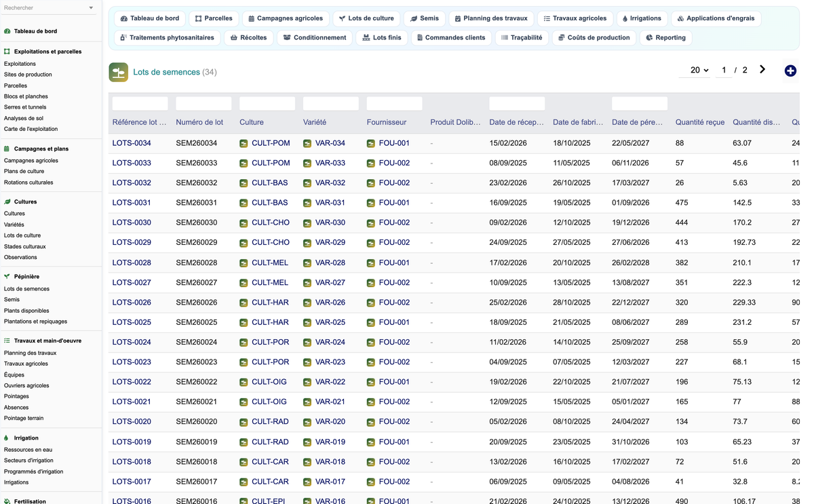814x504 pixels.
Task: Open the Reporting tab
Action: coord(665,37)
